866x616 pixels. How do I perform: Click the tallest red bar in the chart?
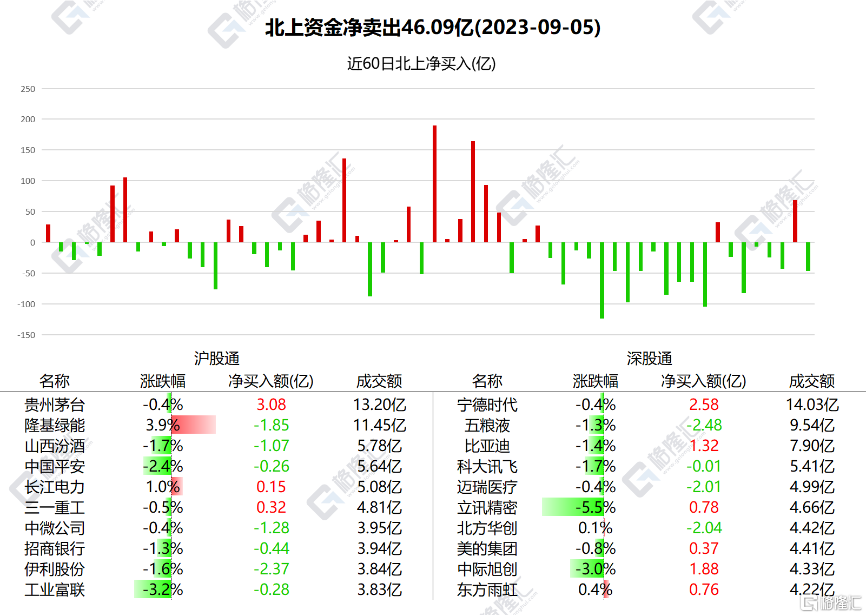coord(434,183)
